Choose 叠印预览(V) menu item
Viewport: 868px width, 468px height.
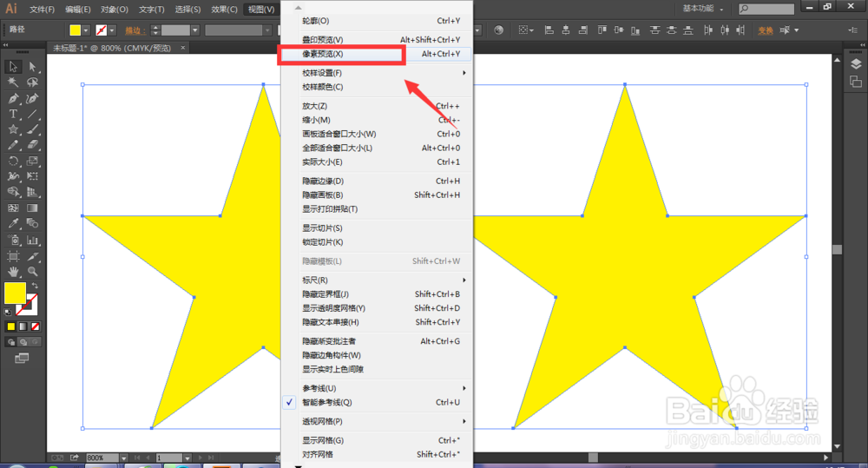click(377, 40)
